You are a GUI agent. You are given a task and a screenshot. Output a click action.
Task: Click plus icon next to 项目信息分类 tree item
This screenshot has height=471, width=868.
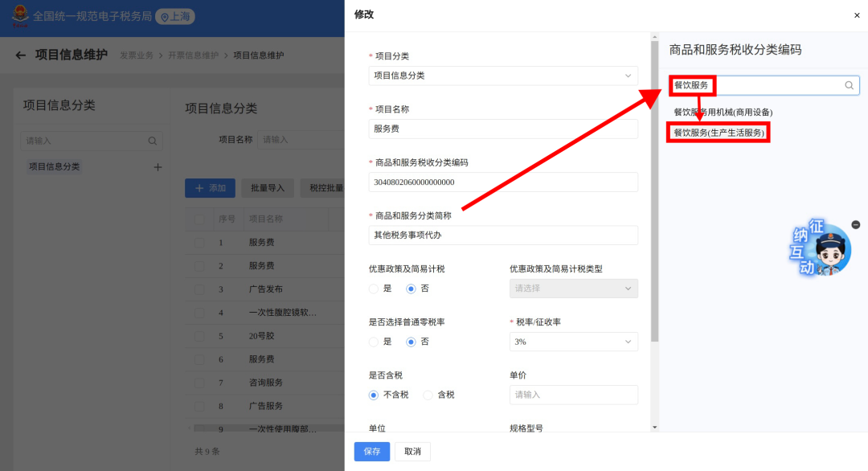[158, 167]
